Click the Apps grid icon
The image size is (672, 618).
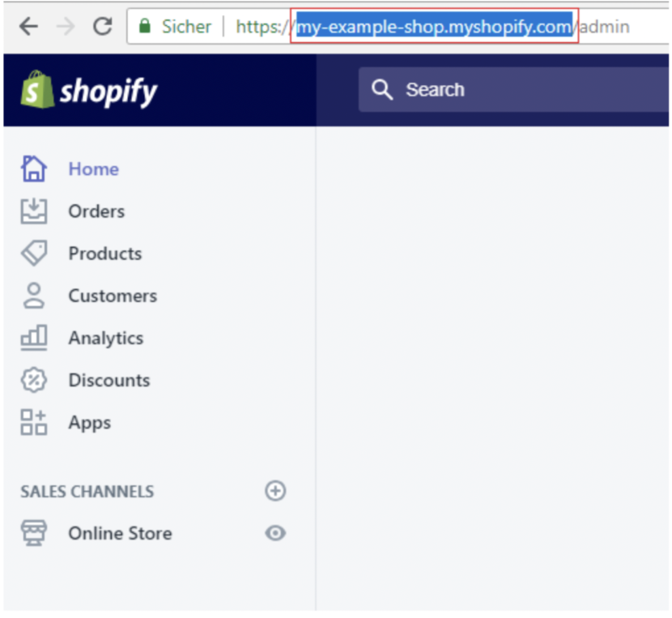(33, 422)
